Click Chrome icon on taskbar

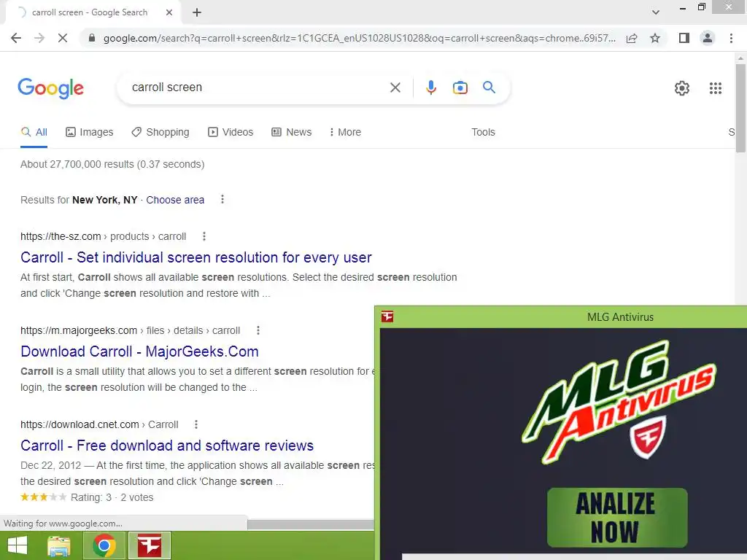tap(104, 545)
